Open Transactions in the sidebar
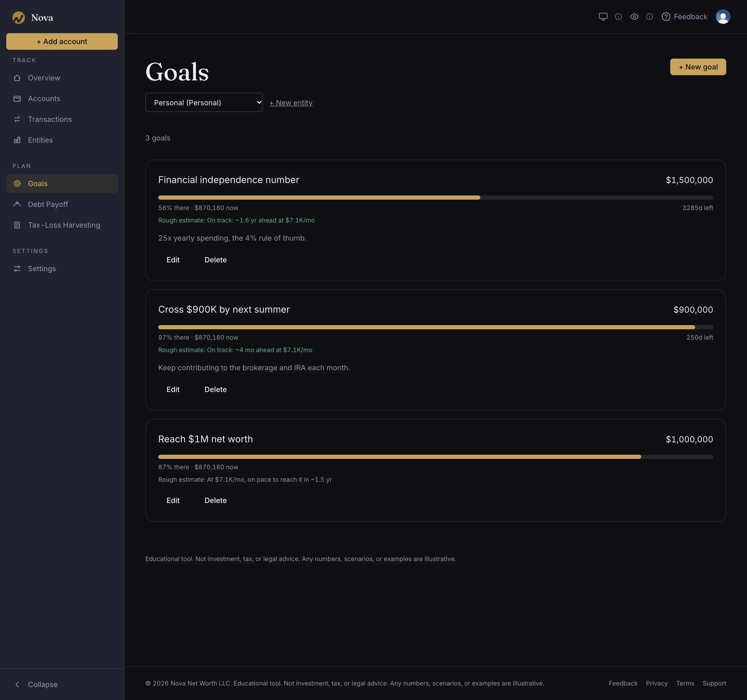This screenshot has width=747, height=700. pos(62,119)
